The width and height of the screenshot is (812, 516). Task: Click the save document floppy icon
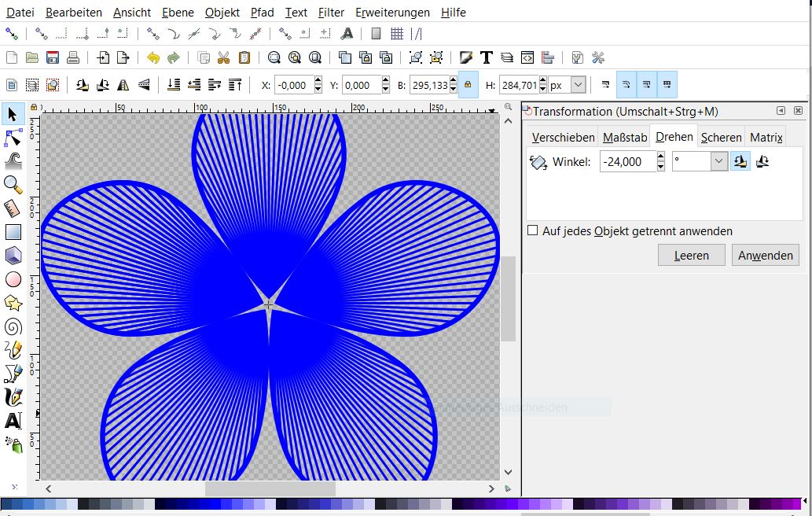[x=53, y=57]
